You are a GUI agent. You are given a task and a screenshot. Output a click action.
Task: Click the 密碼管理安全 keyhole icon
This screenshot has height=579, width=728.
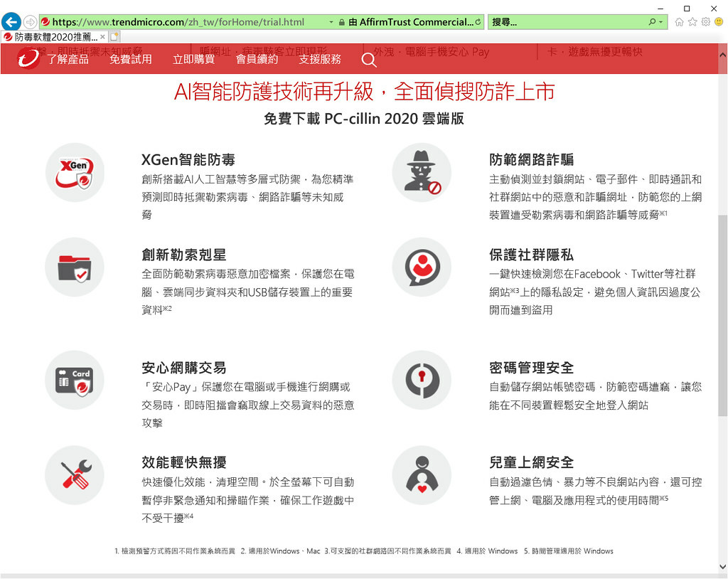[x=422, y=380]
